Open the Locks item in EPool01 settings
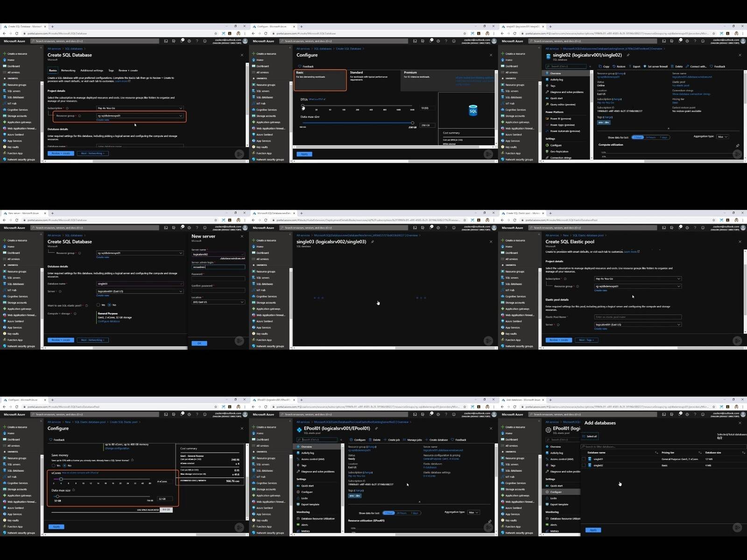Viewport: 747px width, 560px height. (304, 498)
